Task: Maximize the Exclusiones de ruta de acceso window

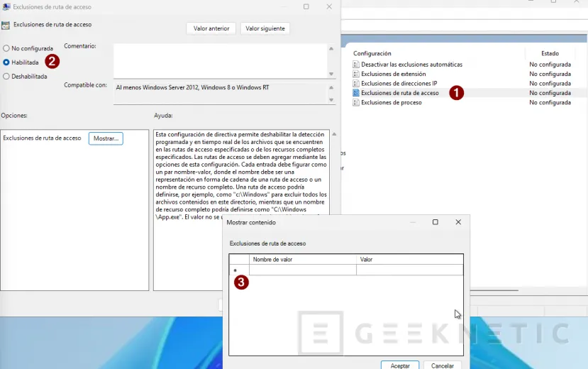Action: (x=306, y=7)
